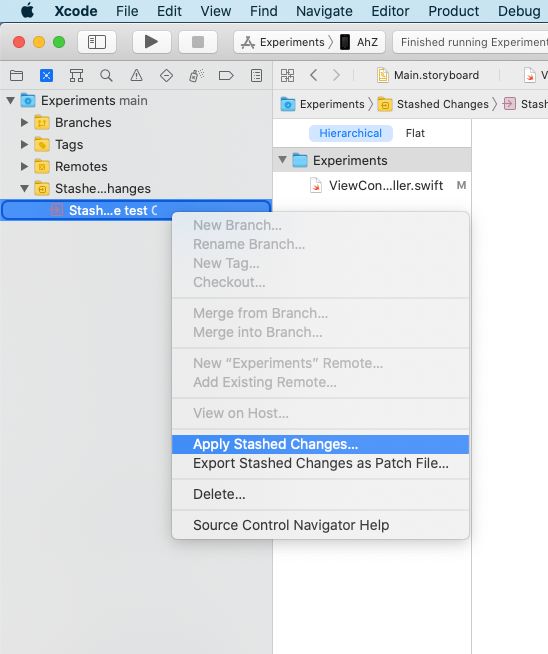Select the stash test entry
The height and width of the screenshot is (654, 548).
coord(136,210)
